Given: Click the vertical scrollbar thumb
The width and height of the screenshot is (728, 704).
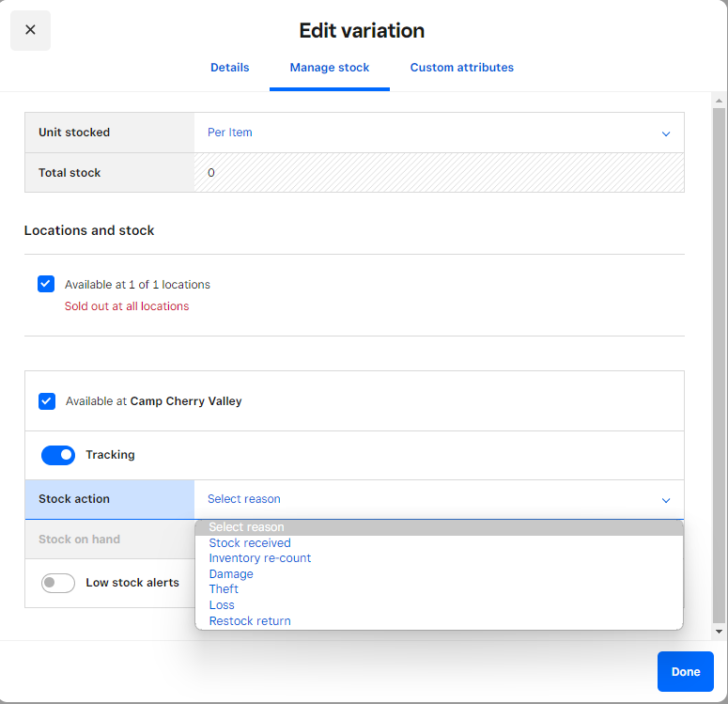Looking at the screenshot, I should (x=719, y=365).
